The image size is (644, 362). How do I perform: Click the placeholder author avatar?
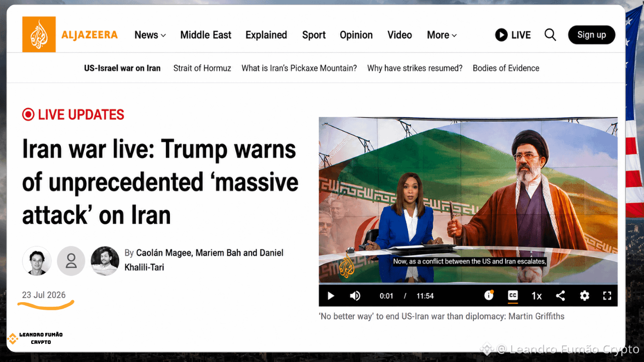click(71, 261)
